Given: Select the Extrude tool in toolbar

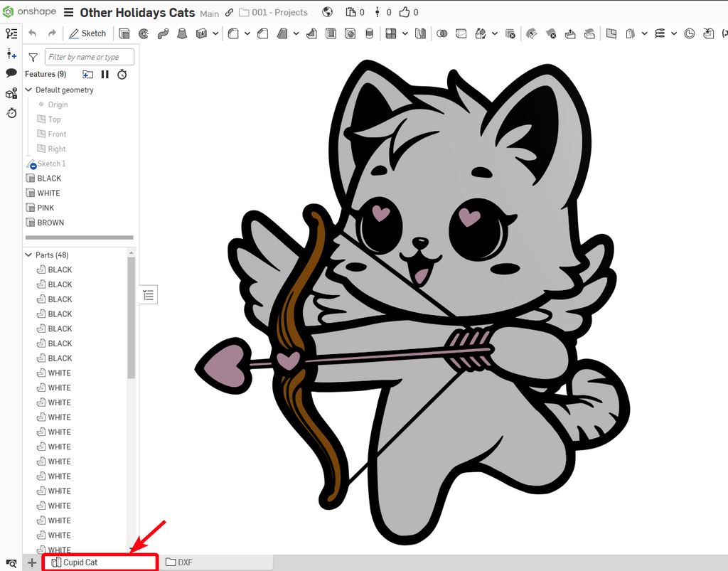Looking at the screenshot, I should pos(124,33).
